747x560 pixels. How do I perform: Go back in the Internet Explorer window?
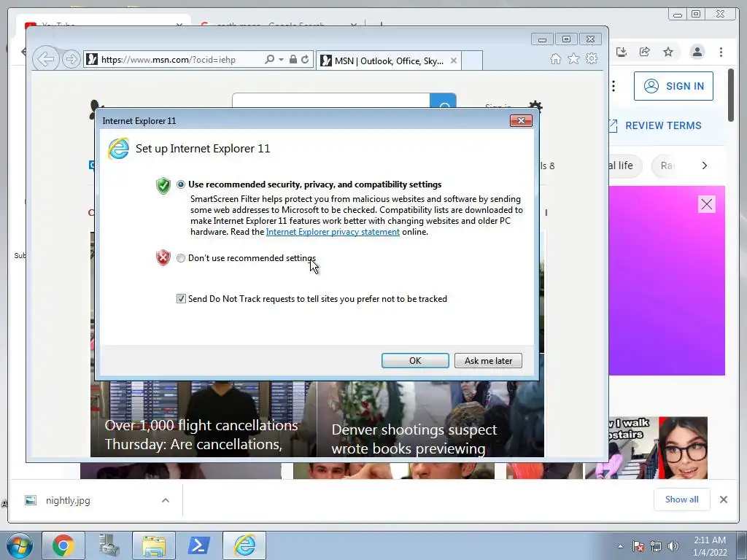(x=46, y=59)
